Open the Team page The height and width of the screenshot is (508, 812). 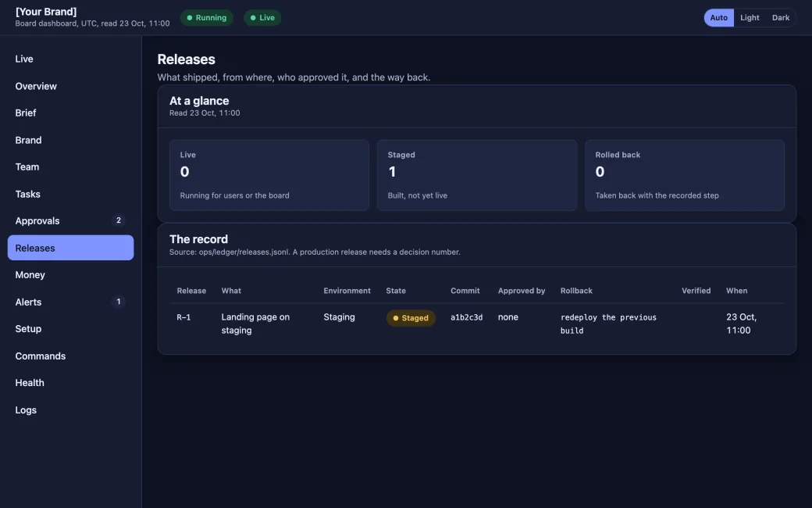pyautogui.click(x=70, y=167)
